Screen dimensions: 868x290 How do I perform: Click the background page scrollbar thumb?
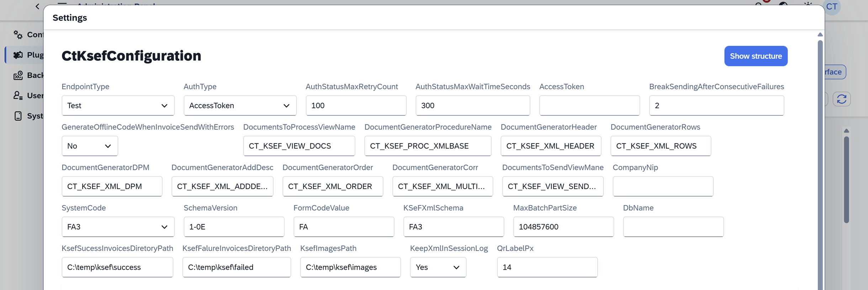[x=846, y=180]
